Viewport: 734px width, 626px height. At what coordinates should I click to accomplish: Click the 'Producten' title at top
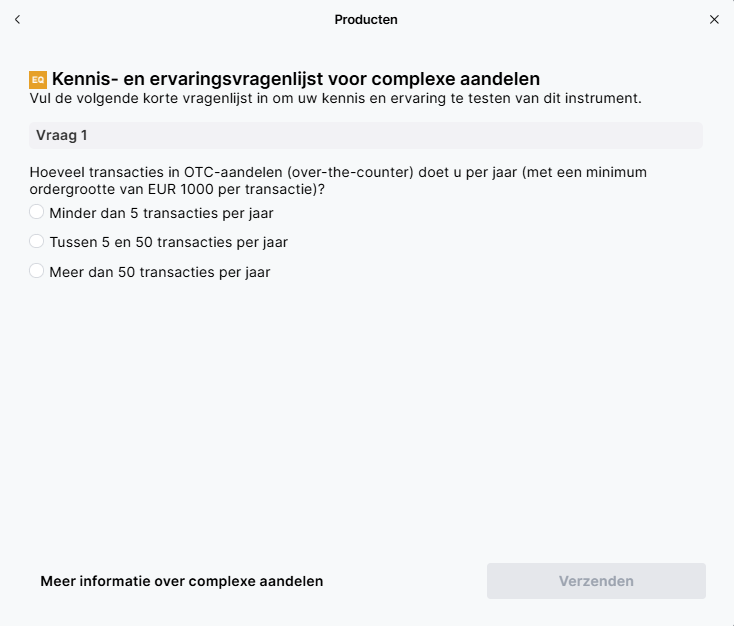pos(366,20)
